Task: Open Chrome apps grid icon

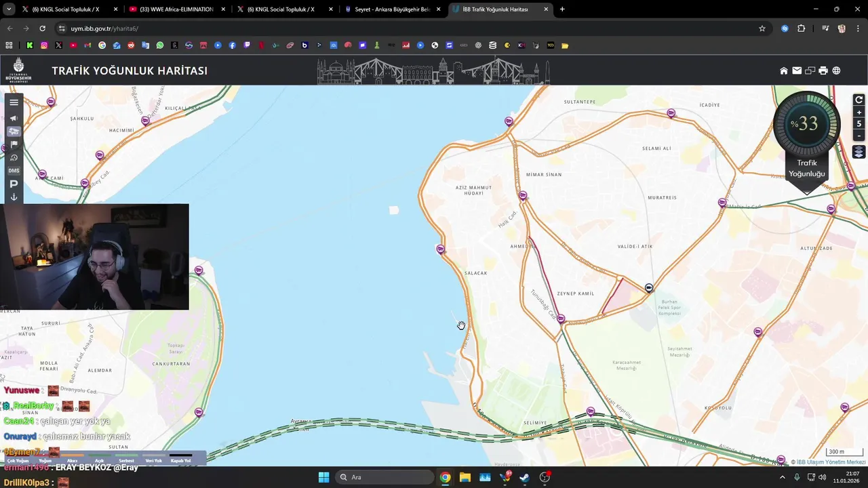Action: (9, 45)
